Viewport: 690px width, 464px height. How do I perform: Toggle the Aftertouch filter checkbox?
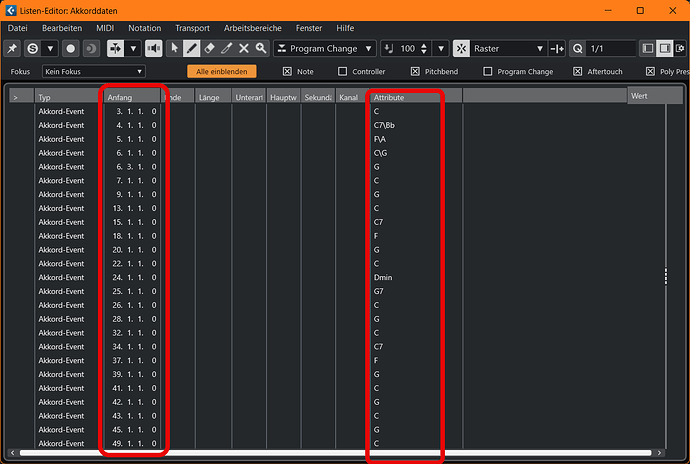point(578,71)
